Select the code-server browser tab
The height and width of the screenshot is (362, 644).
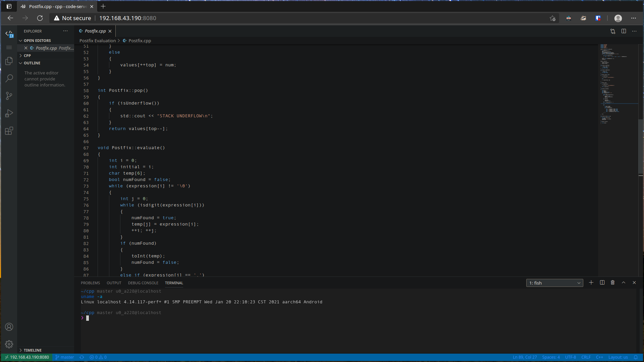(x=57, y=6)
